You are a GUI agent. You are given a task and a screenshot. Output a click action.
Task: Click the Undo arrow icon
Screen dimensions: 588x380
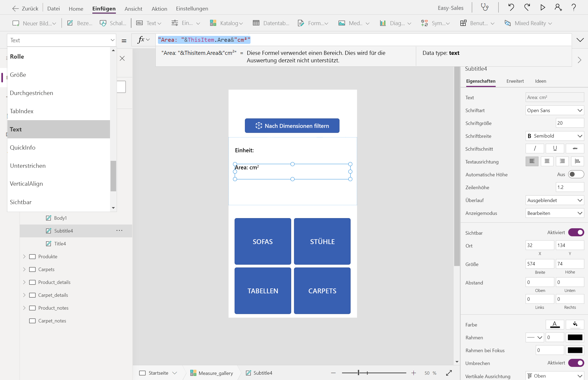pyautogui.click(x=511, y=7)
